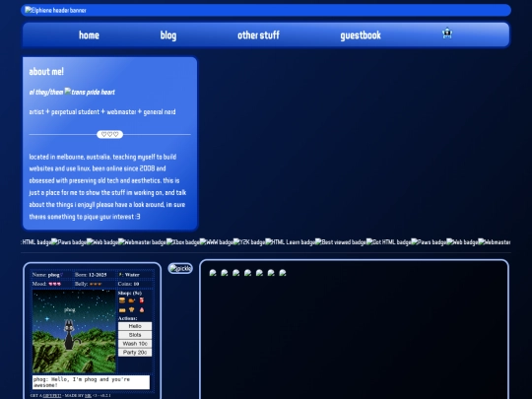Select the 'el they/them' pronoun text
532x399 pixels.
pyautogui.click(x=46, y=92)
